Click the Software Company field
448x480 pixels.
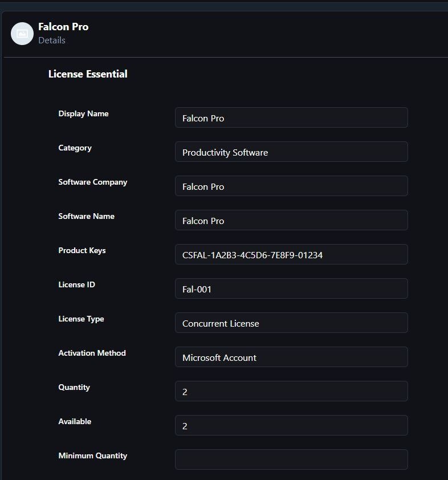(291, 186)
